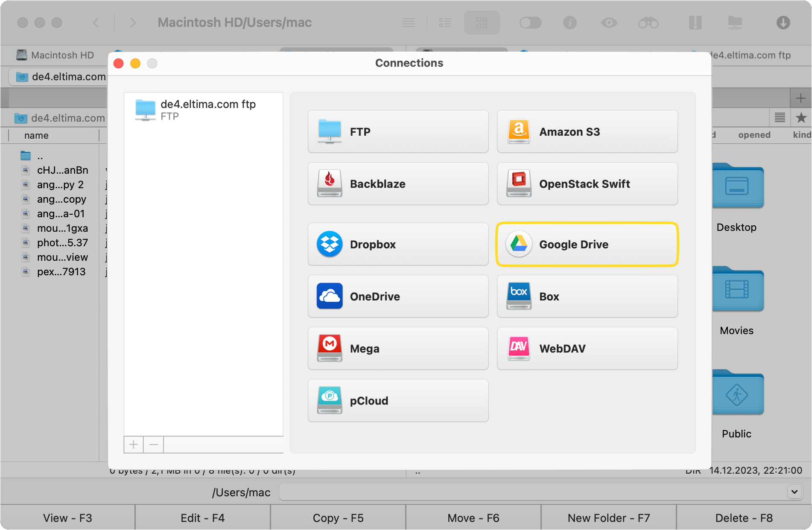Pick the OneDrive connection

click(397, 297)
